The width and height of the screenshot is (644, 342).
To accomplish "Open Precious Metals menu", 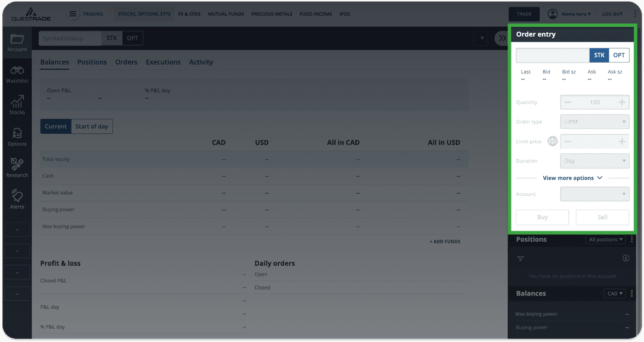I will [x=272, y=14].
